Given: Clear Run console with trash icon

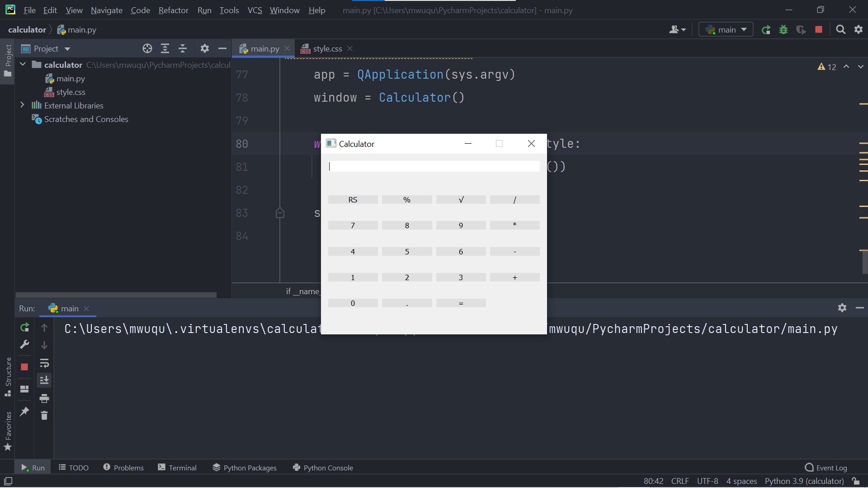Looking at the screenshot, I should point(44,415).
